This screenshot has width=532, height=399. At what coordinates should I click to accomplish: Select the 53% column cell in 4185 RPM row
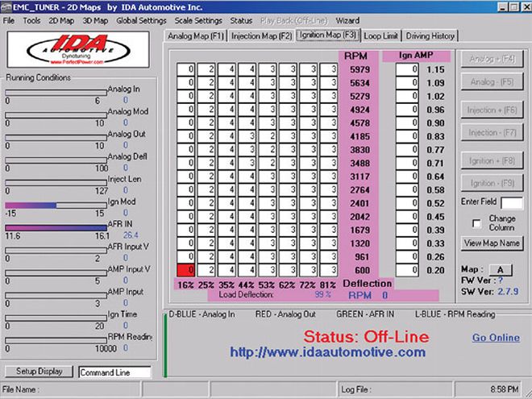268,136
